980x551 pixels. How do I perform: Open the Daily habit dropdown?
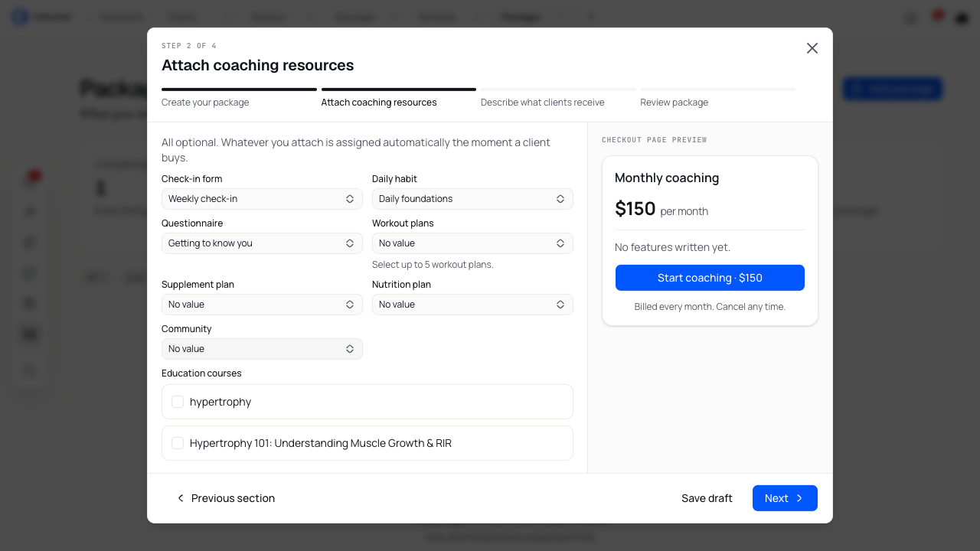tap(472, 199)
